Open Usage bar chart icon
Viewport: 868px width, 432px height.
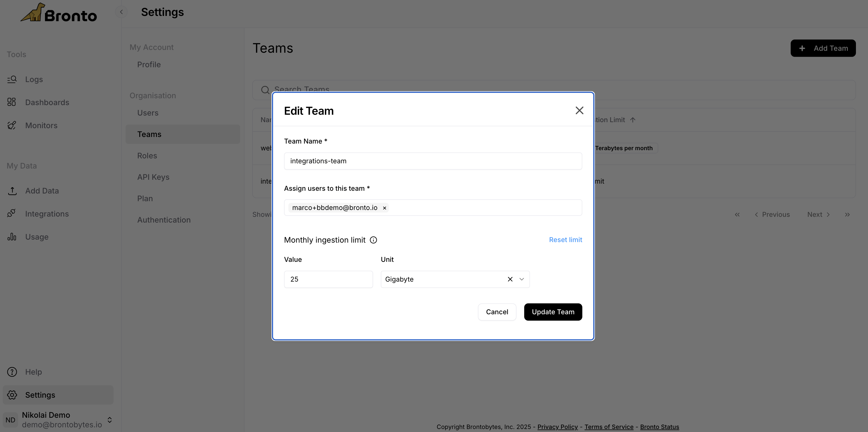tap(12, 237)
